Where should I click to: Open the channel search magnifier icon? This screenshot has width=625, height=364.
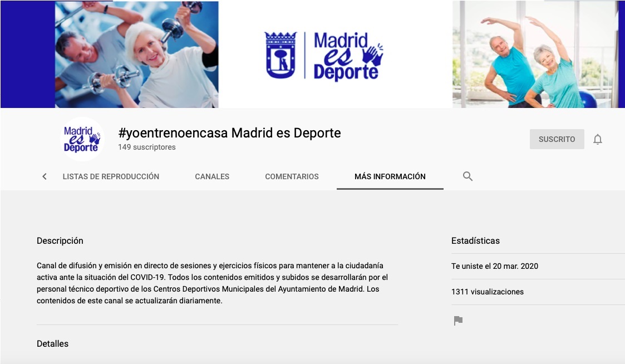467,176
